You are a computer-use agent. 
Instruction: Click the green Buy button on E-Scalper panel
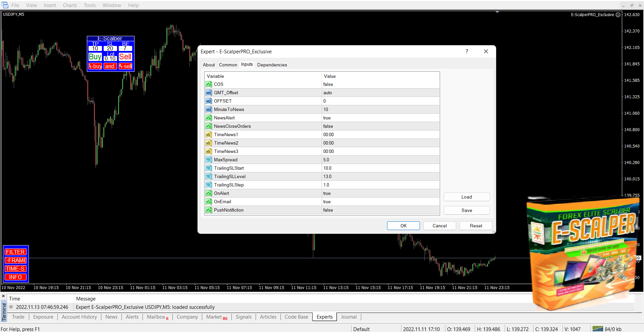click(95, 57)
